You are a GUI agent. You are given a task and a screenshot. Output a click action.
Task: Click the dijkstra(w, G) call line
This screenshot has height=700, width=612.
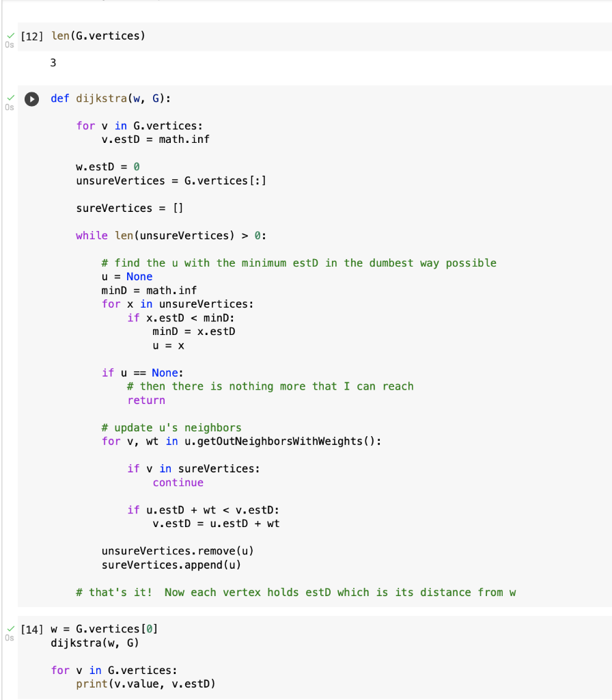point(94,643)
